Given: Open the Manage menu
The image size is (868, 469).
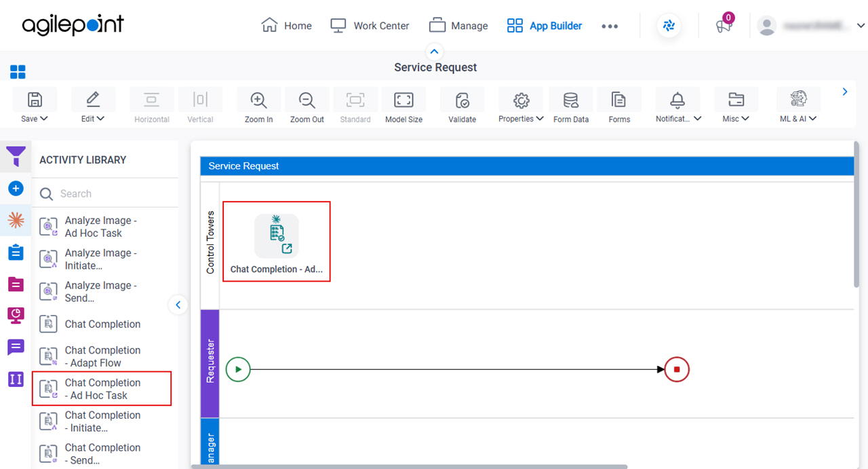Looking at the screenshot, I should click(458, 26).
